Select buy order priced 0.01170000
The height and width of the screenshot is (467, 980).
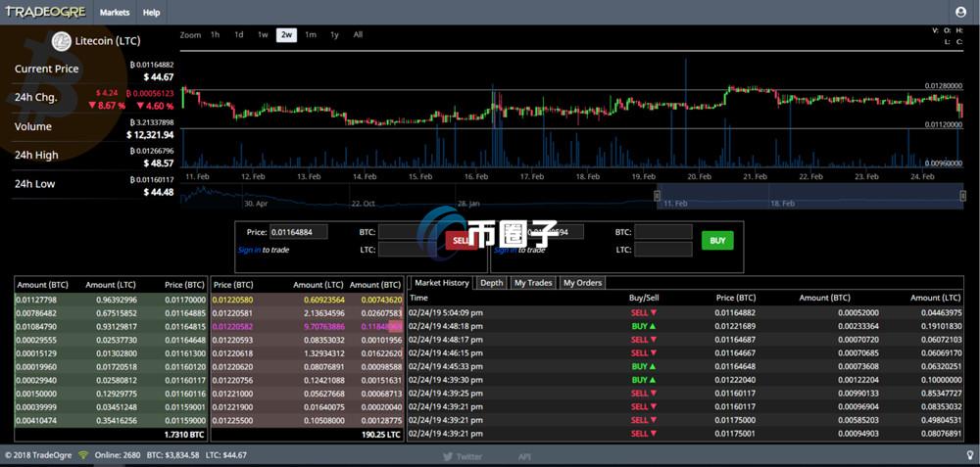[x=111, y=300]
